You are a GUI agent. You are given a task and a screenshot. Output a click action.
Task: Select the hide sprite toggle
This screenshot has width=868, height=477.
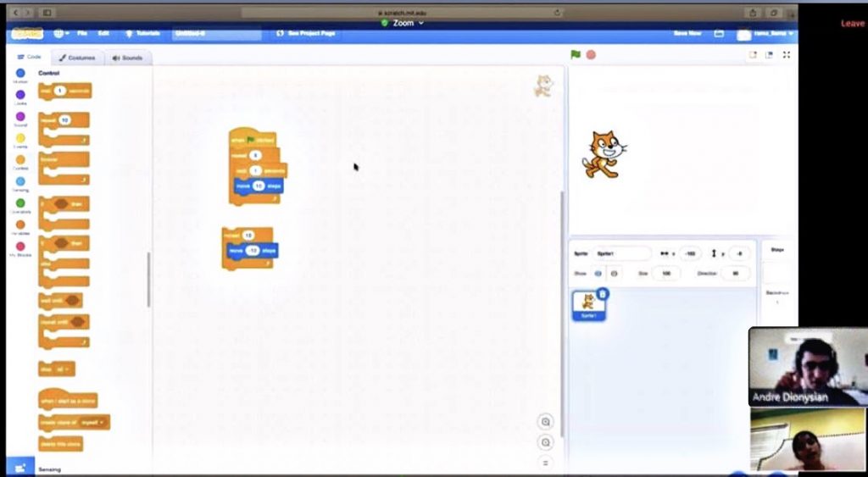tap(615, 274)
